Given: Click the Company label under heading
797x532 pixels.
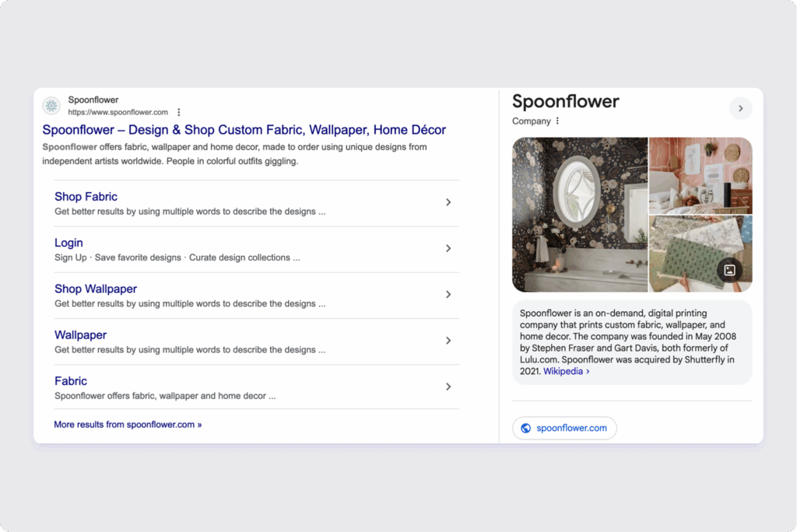Looking at the screenshot, I should click(x=531, y=121).
